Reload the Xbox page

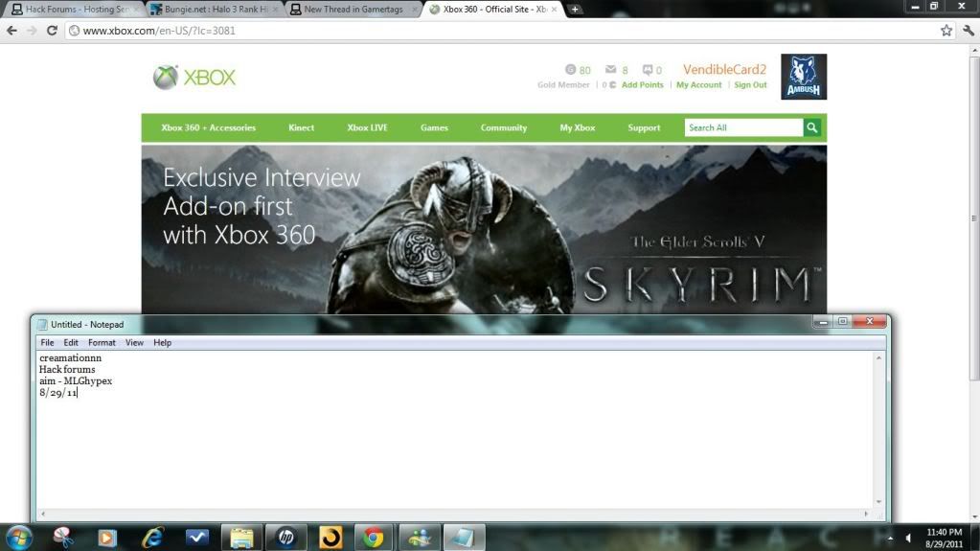(52, 30)
